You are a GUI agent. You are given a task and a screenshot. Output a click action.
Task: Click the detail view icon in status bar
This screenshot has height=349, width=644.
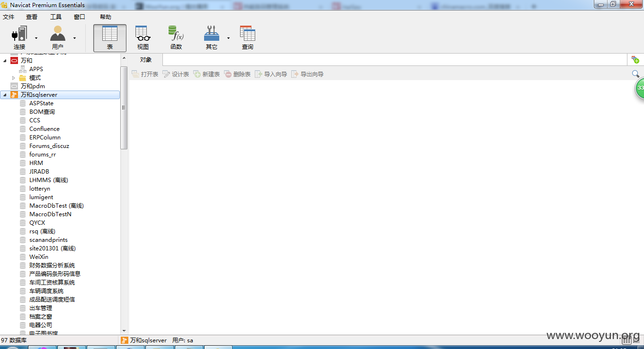[636, 340]
